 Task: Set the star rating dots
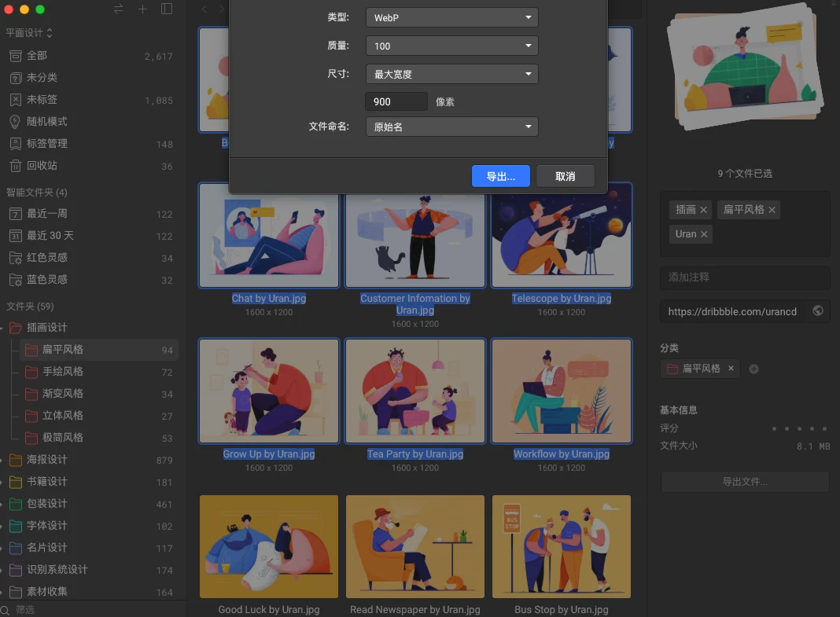pyautogui.click(x=799, y=429)
